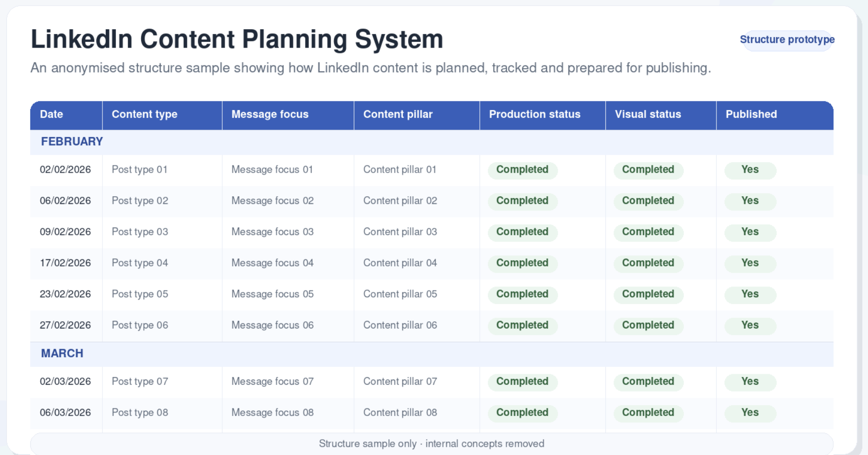Click Visual status Completed for Post type 08

(648, 413)
